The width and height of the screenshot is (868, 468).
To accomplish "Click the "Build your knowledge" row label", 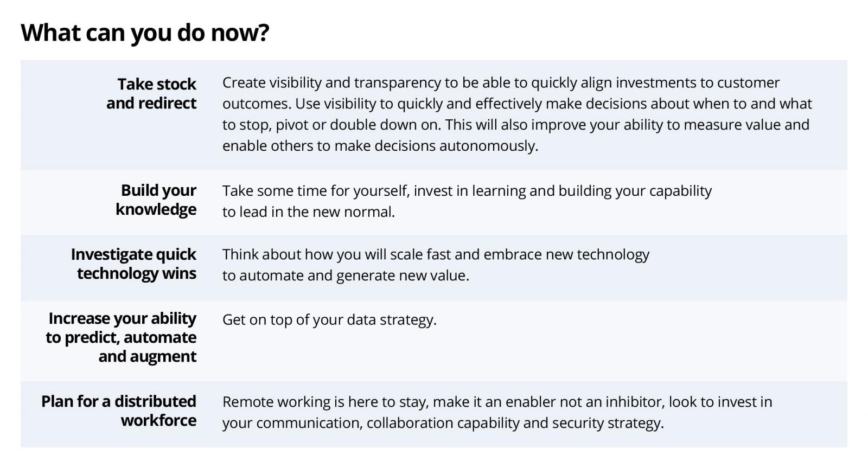I will click(x=156, y=200).
